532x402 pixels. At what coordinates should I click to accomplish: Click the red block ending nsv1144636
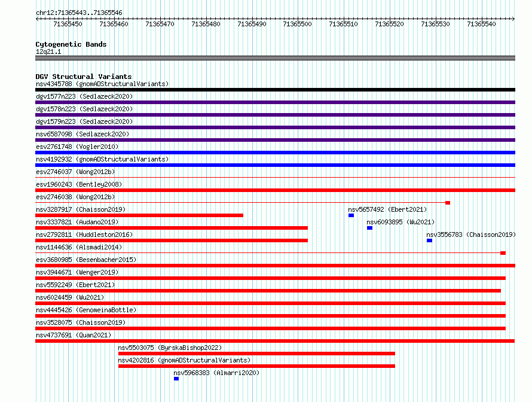[x=503, y=253]
